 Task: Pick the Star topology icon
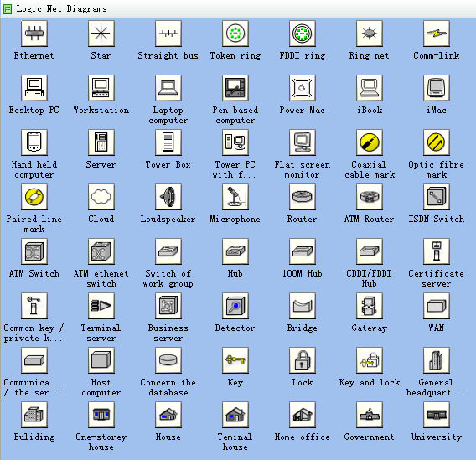[101, 34]
